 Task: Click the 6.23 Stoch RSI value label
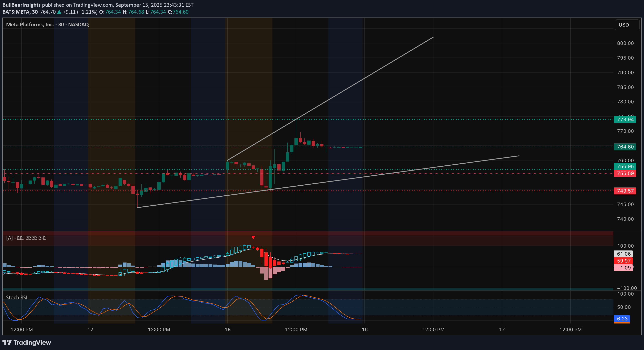[x=622, y=319]
